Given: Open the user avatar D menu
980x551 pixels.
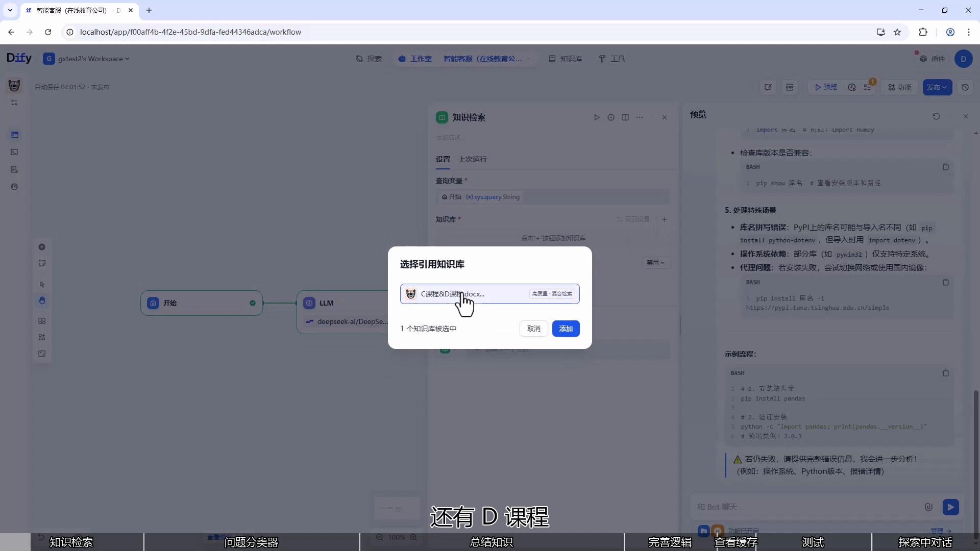Looking at the screenshot, I should pos(963,59).
